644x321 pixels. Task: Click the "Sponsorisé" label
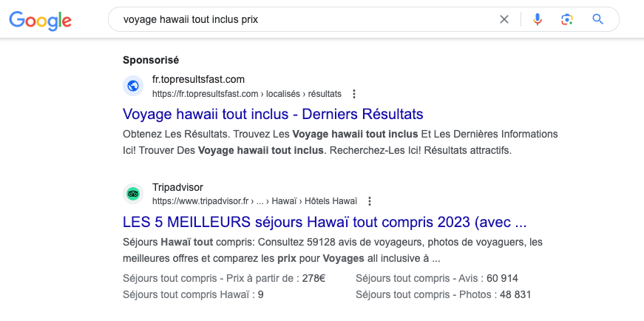pyautogui.click(x=151, y=60)
